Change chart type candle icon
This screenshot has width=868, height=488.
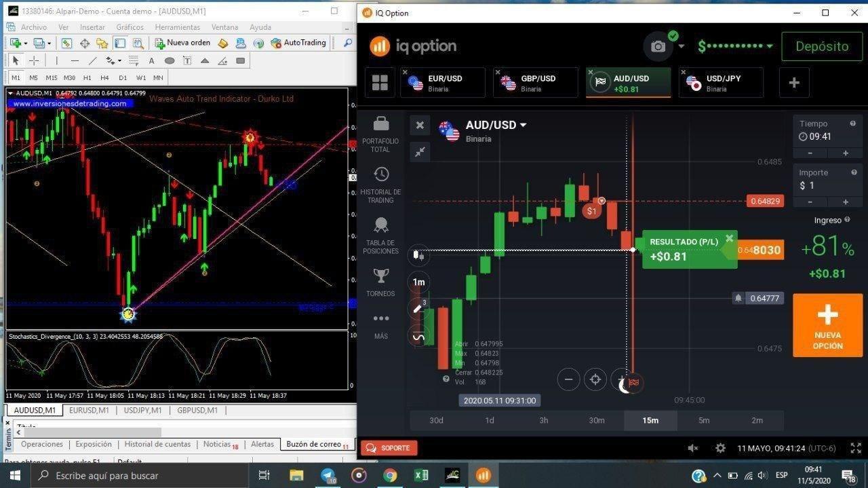tap(418, 255)
